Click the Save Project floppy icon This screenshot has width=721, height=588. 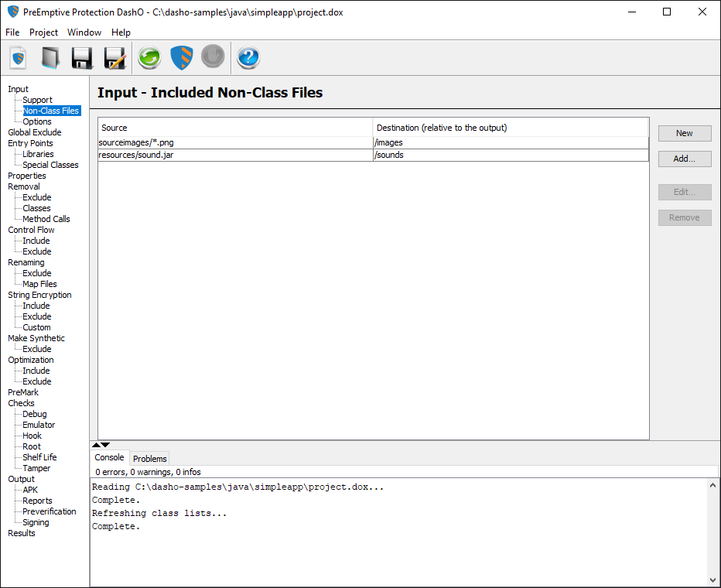[x=82, y=58]
